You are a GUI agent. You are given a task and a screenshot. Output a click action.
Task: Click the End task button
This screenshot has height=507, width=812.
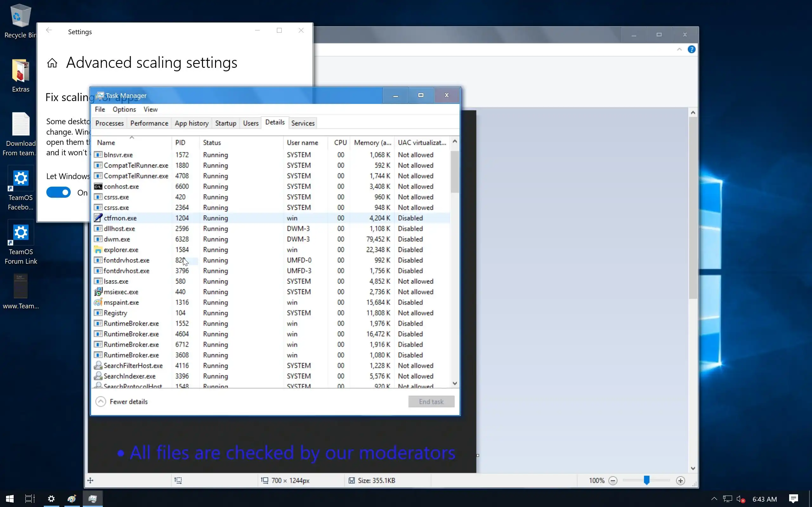coord(431,401)
